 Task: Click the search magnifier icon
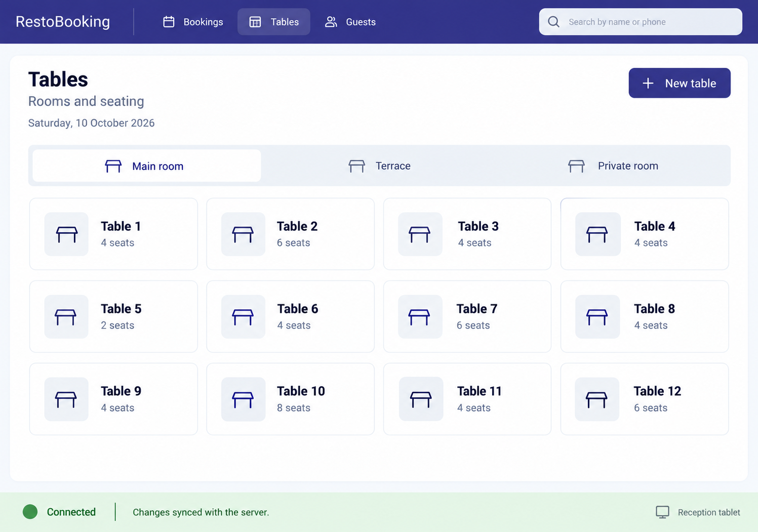553,22
